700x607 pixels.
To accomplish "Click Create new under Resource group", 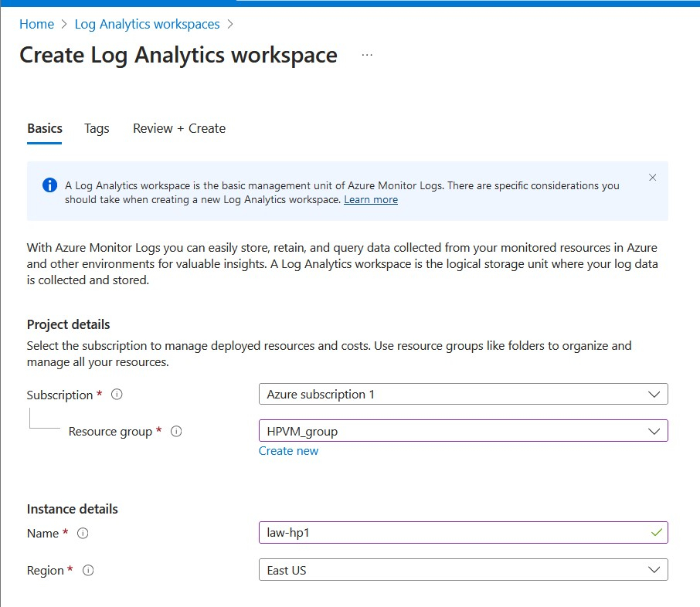I will (288, 451).
